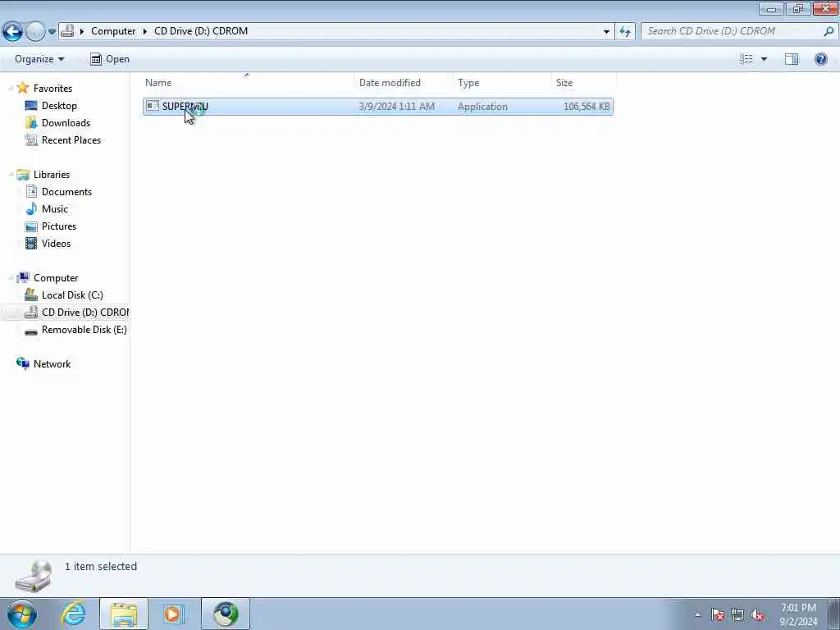Click Windows Explorer taskbar button
The width and height of the screenshot is (840, 630).
[x=124, y=614]
